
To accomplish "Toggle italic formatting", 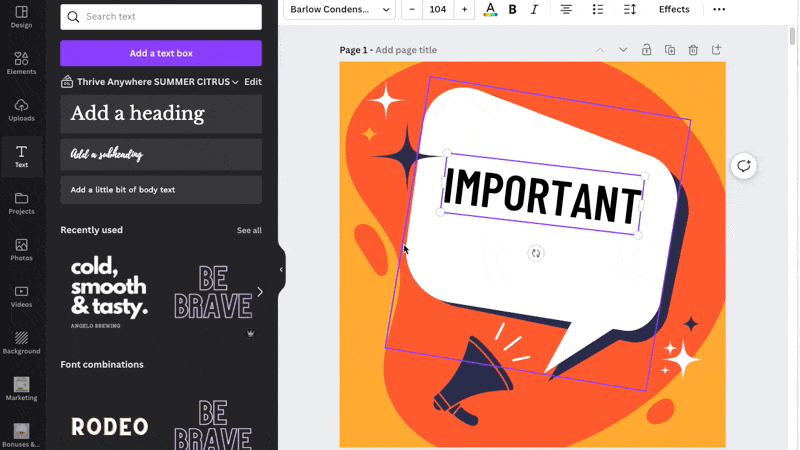I will point(534,9).
